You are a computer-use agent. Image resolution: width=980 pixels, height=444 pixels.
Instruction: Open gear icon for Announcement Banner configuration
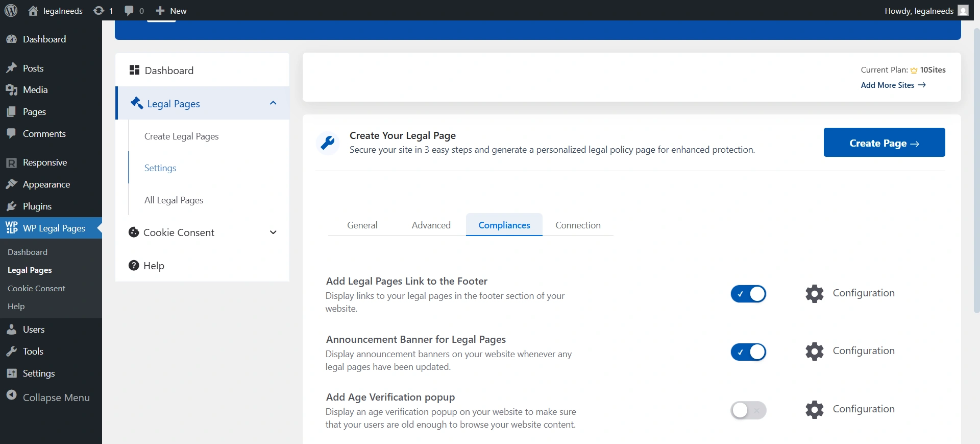pyautogui.click(x=814, y=352)
